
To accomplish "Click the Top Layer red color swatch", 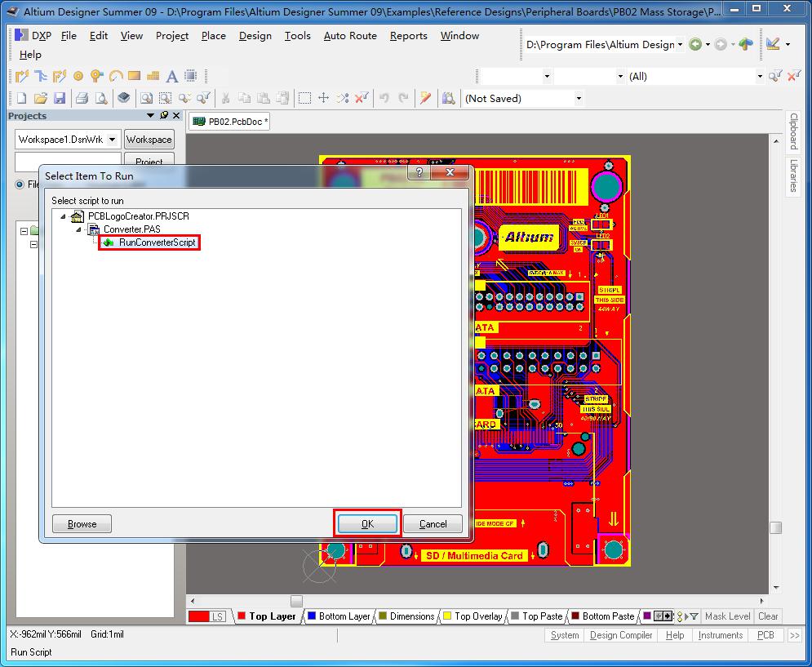I will click(242, 616).
